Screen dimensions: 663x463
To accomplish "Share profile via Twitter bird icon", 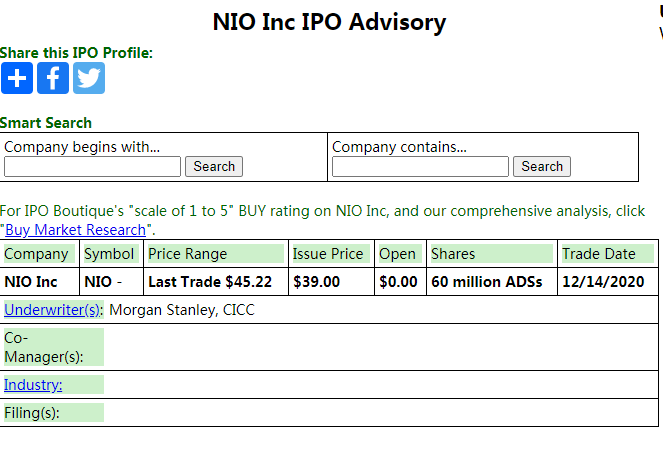I will [89, 78].
